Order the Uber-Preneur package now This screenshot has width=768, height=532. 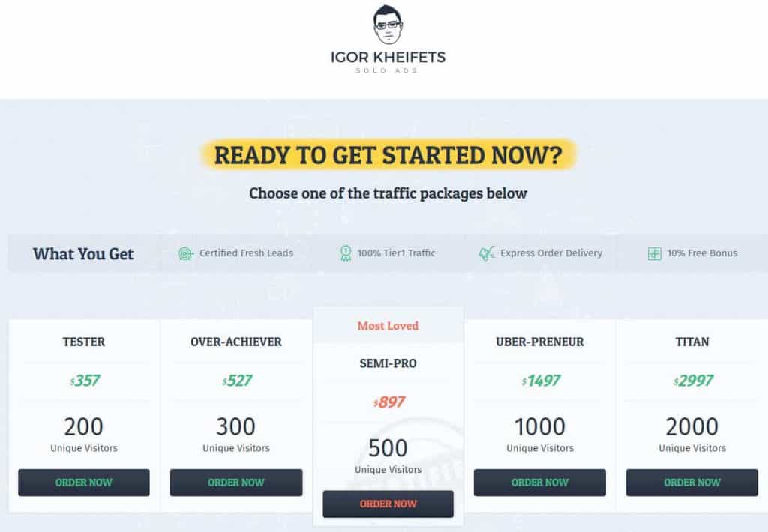click(x=540, y=483)
